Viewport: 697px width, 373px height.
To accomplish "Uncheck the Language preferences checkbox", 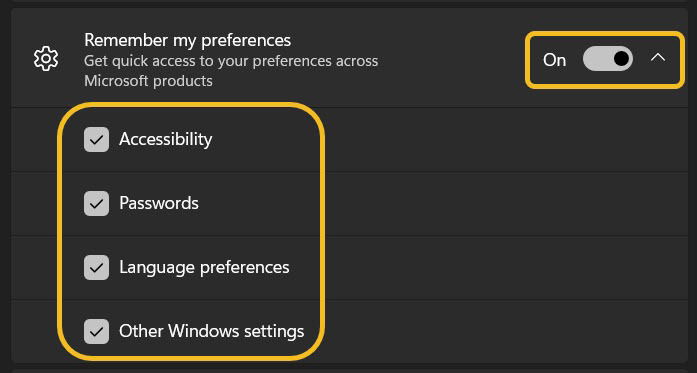I will [x=96, y=267].
